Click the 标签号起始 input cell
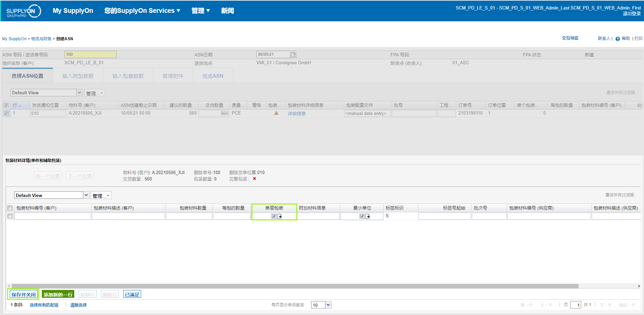The height and width of the screenshot is (315, 644). 445,216
